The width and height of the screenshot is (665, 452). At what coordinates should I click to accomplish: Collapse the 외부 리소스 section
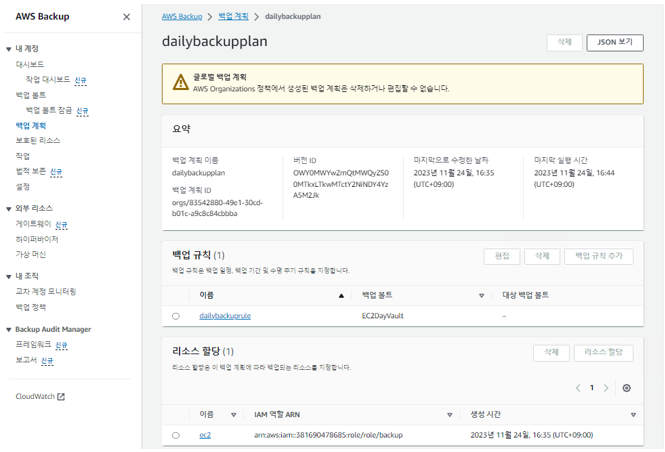pyautogui.click(x=8, y=209)
